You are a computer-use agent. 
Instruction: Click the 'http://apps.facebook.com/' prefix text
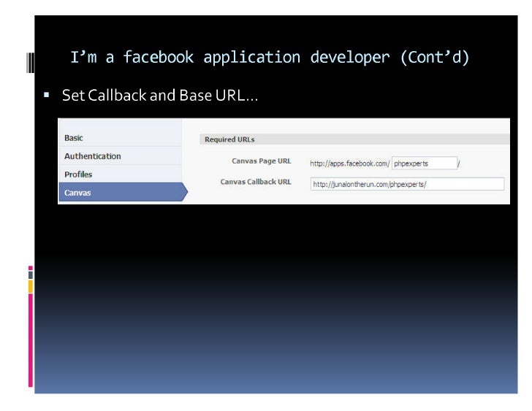[350, 164]
